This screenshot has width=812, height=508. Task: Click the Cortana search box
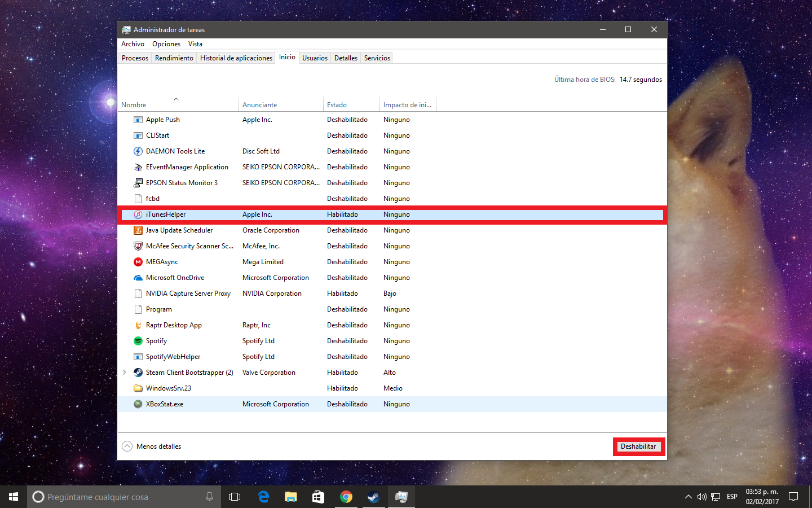(x=124, y=497)
